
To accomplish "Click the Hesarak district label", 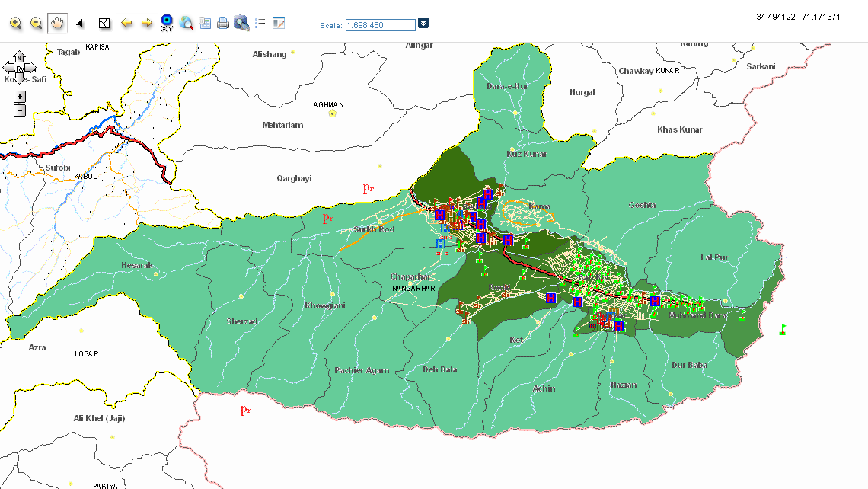I will tap(137, 265).
